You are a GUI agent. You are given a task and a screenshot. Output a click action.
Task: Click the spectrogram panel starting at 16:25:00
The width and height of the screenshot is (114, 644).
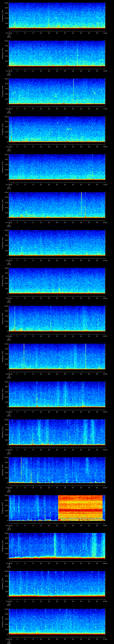tap(57, 432)
